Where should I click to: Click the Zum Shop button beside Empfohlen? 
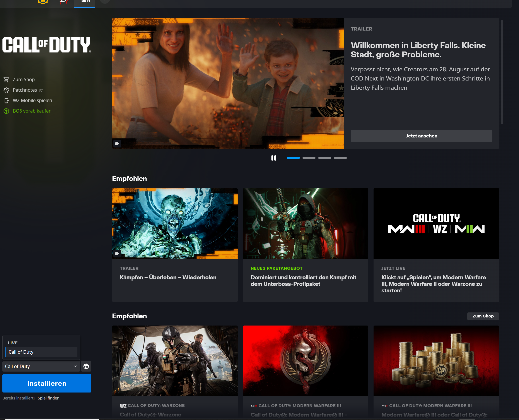(483, 316)
